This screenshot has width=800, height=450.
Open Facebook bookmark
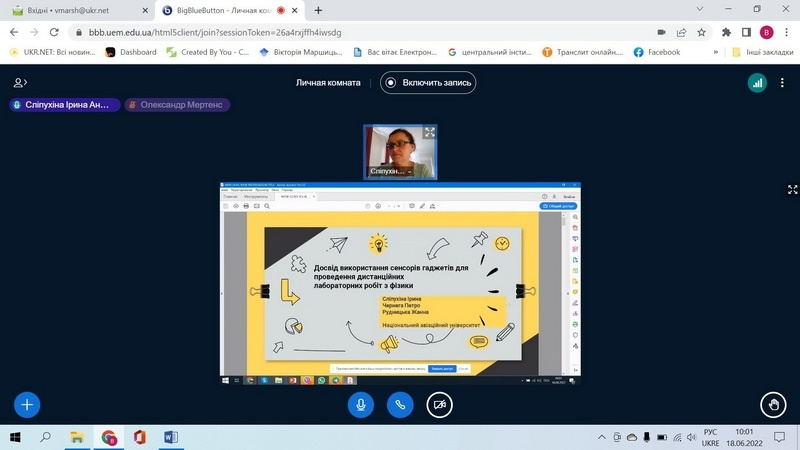click(x=656, y=52)
